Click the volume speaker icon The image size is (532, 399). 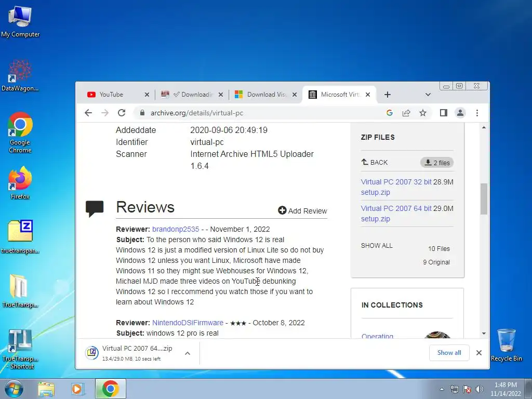click(480, 389)
